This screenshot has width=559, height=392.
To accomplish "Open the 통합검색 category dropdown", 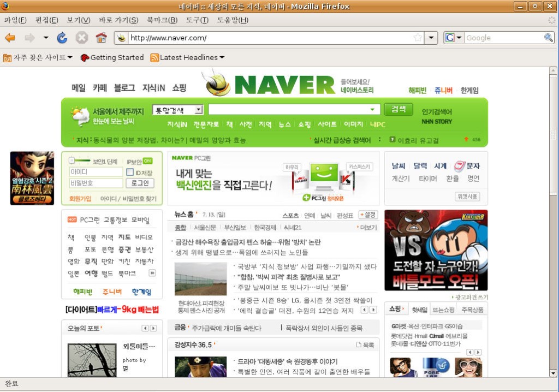I will click(177, 110).
